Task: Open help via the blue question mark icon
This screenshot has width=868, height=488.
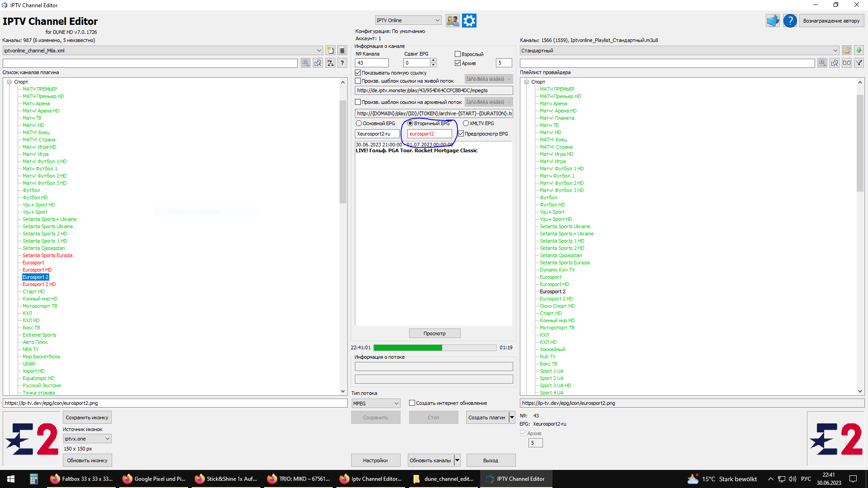Action: pos(790,21)
